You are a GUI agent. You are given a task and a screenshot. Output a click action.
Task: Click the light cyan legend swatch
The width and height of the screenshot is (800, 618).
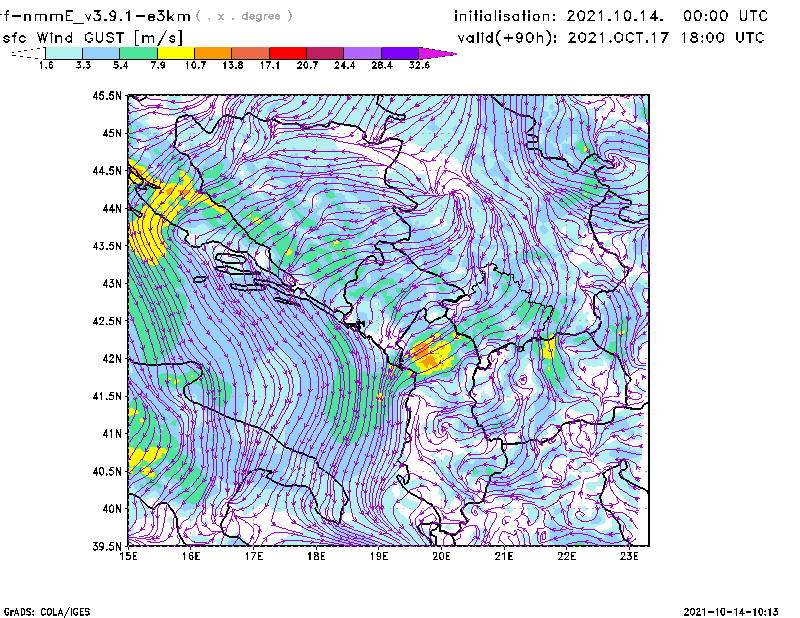coord(64,53)
